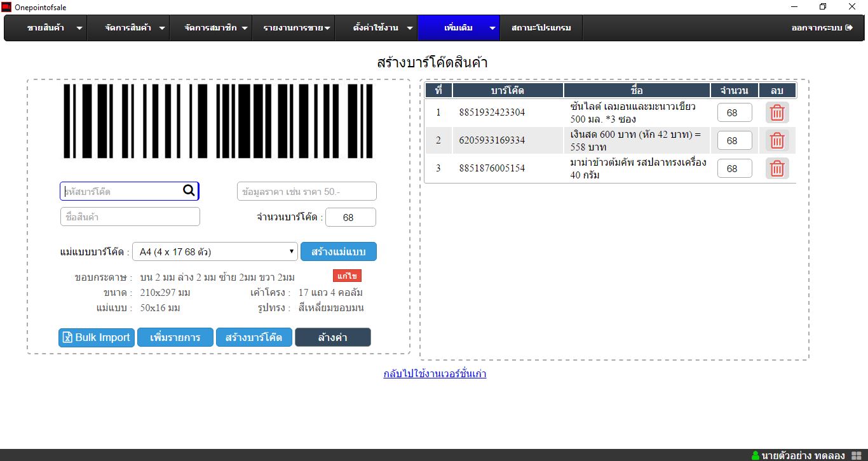Follow the กลับไปใช้งานเวอร์ชั่นเก่า link
Screen dimensions: 868x461
(x=435, y=373)
